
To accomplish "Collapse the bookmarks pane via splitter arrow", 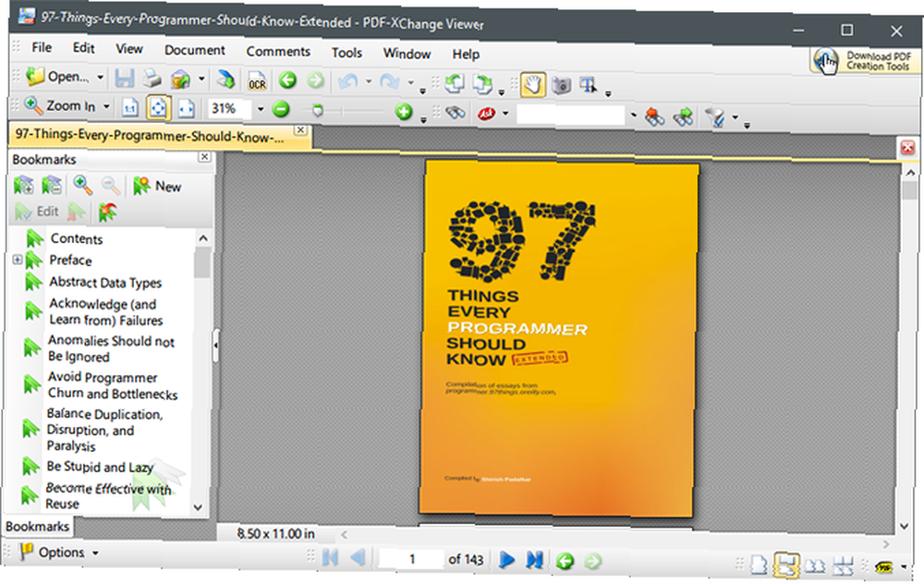I will tap(215, 346).
